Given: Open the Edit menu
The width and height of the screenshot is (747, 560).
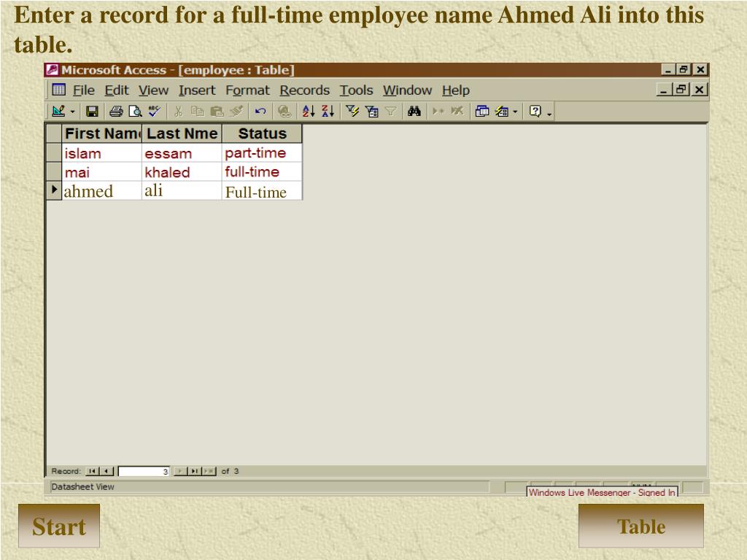Looking at the screenshot, I should coord(117,90).
